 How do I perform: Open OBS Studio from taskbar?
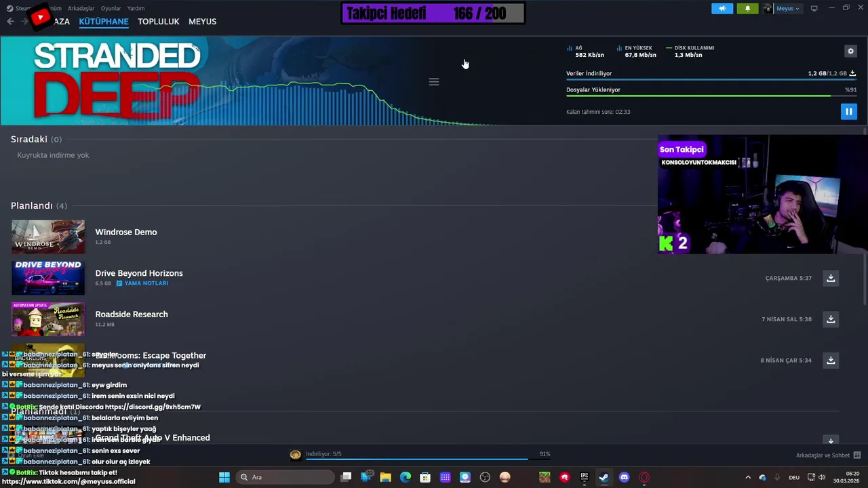[485, 477]
